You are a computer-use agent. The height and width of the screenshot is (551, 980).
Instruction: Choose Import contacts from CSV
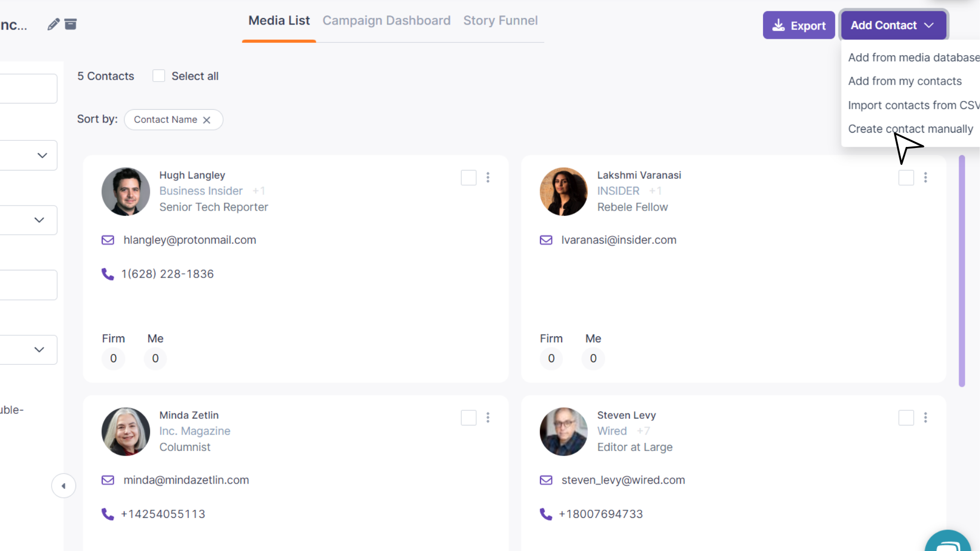(914, 105)
